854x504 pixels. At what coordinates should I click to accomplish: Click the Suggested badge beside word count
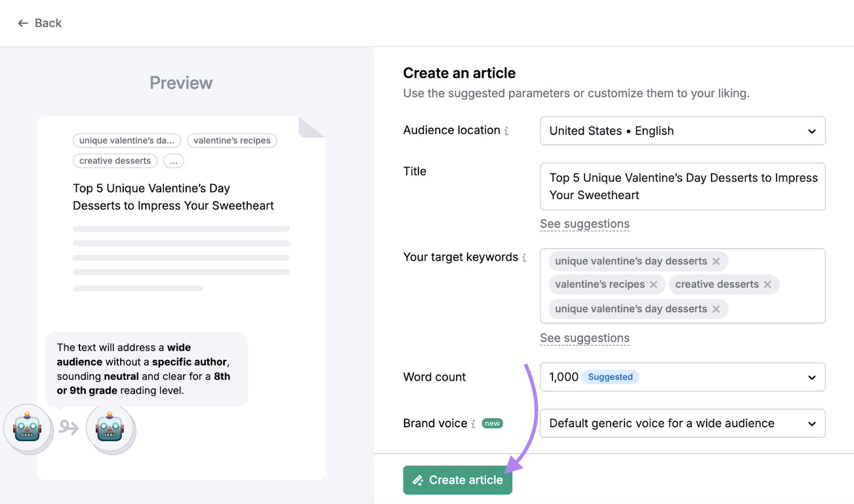point(610,377)
